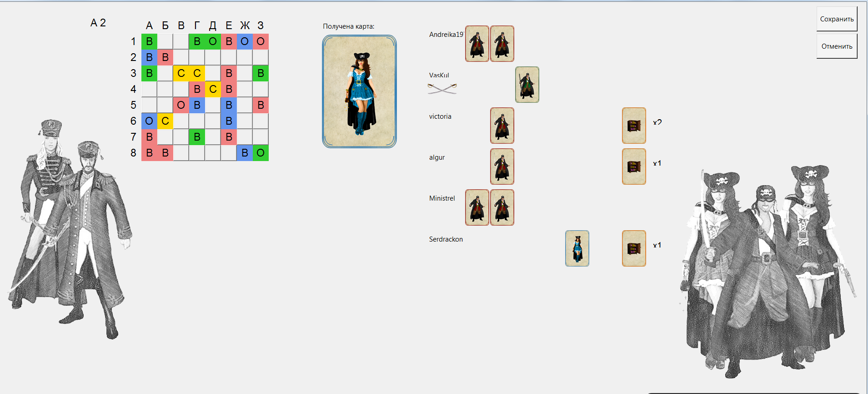The height and width of the screenshot is (394, 868).
Task: Select the left pirate card in Ministrel's row
Action: (477, 207)
